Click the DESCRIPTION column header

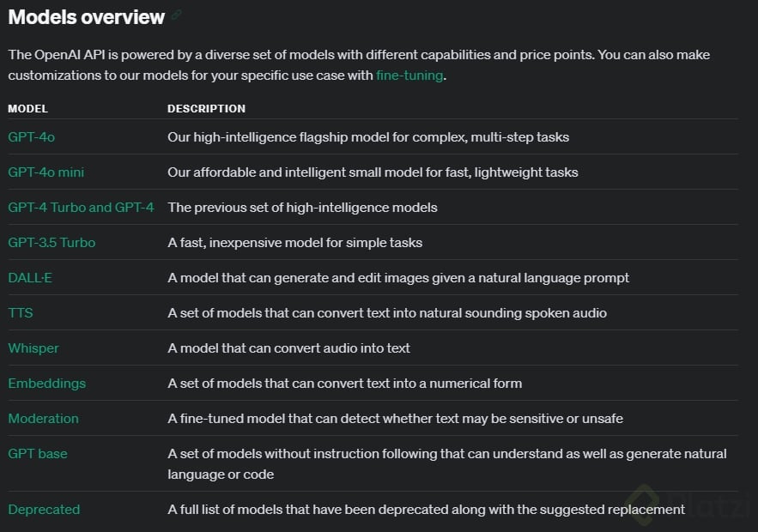pyautogui.click(x=206, y=109)
